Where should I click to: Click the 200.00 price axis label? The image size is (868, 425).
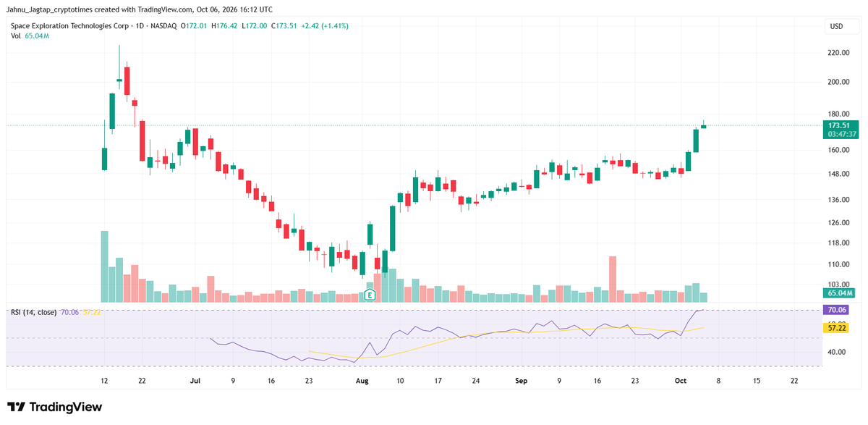tap(838, 82)
